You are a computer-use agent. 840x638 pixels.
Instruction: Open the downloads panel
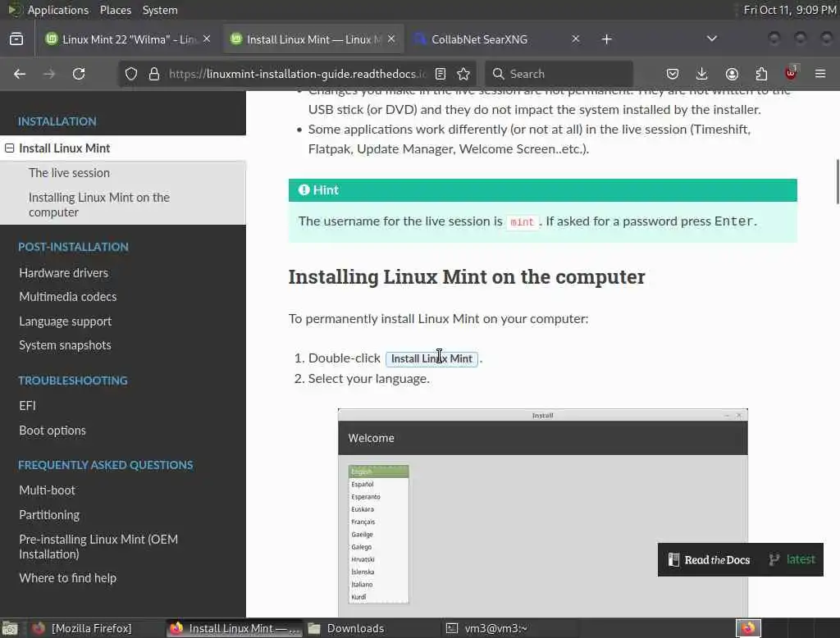702,74
